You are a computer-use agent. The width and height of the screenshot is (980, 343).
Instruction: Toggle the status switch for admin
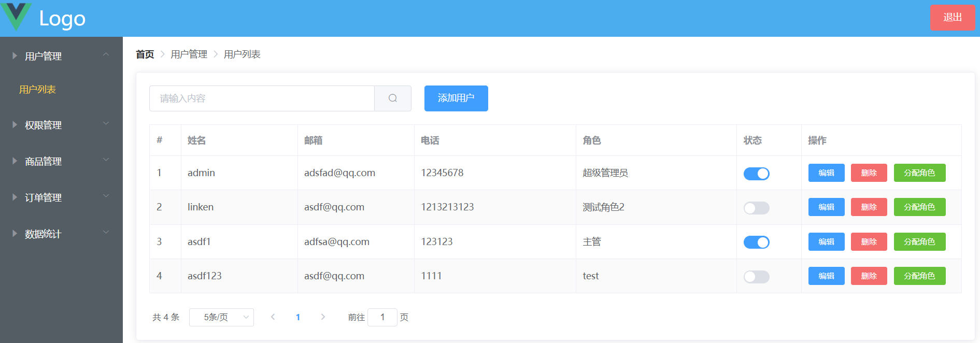(757, 174)
